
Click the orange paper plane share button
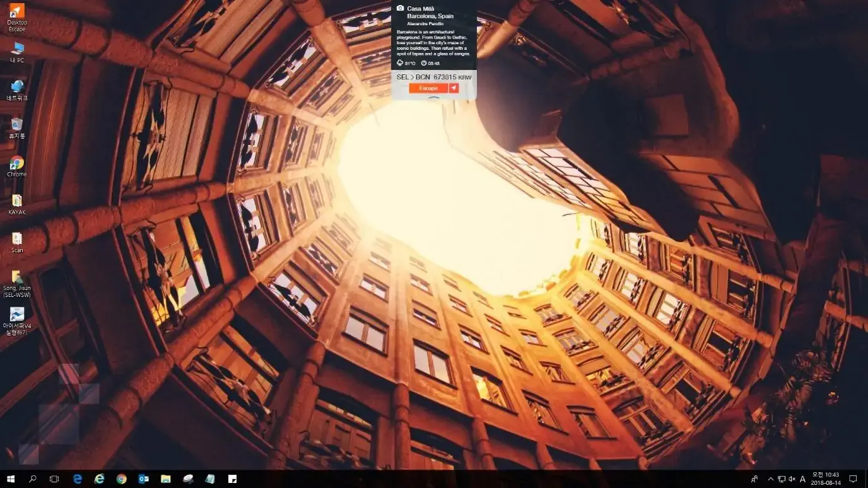coord(454,88)
